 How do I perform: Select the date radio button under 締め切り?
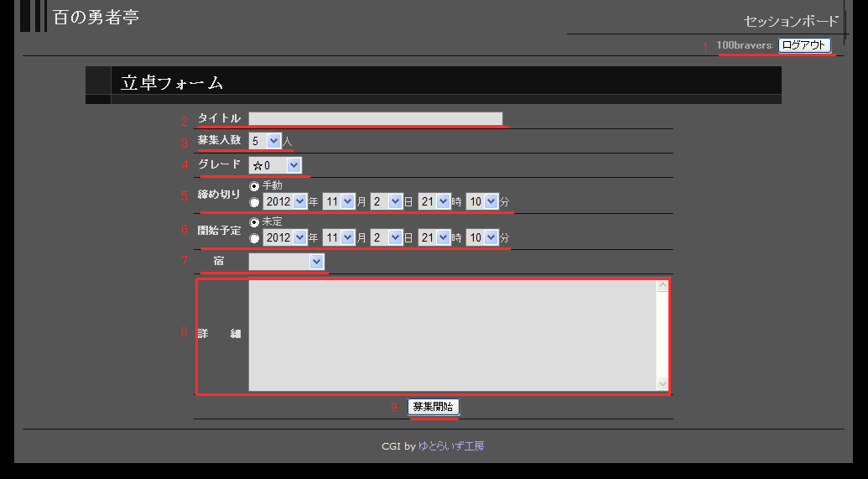254,202
